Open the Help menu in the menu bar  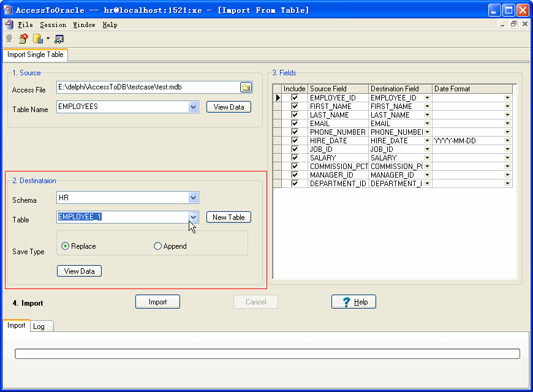tap(110, 25)
